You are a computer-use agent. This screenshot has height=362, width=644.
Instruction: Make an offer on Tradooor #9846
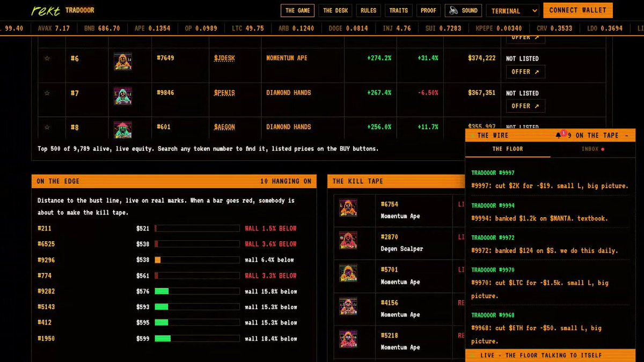click(525, 106)
